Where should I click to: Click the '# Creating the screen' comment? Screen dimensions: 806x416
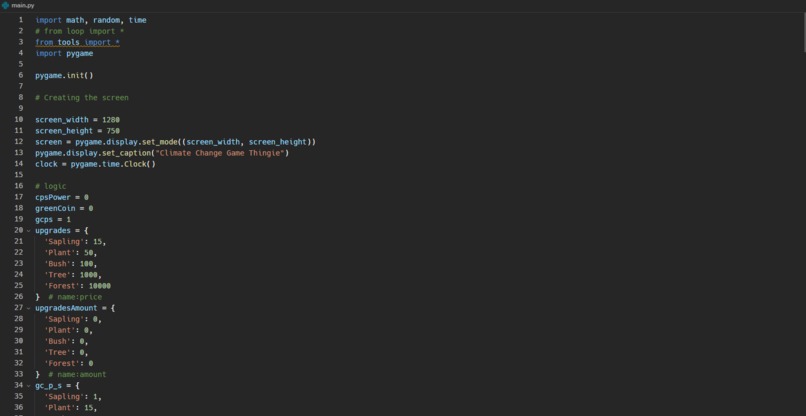point(82,98)
